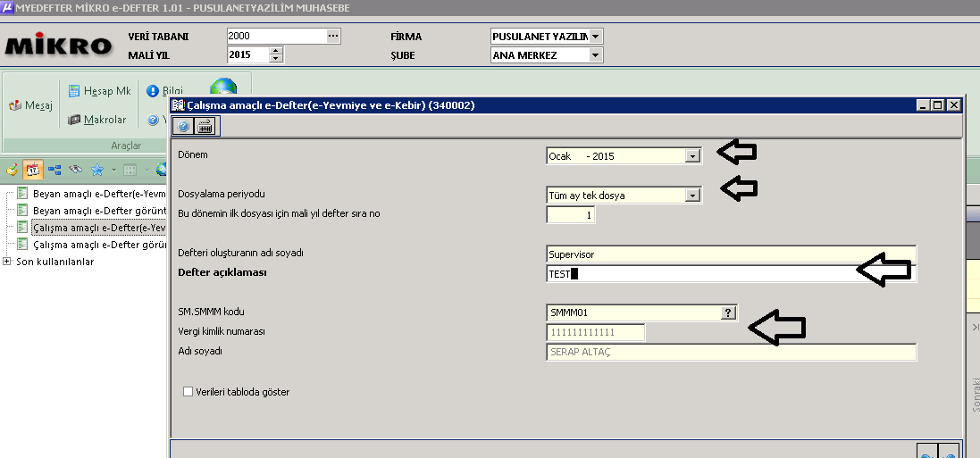Expand the Son kullanılanlar tree node
This screenshot has height=458, width=980.
7,262
